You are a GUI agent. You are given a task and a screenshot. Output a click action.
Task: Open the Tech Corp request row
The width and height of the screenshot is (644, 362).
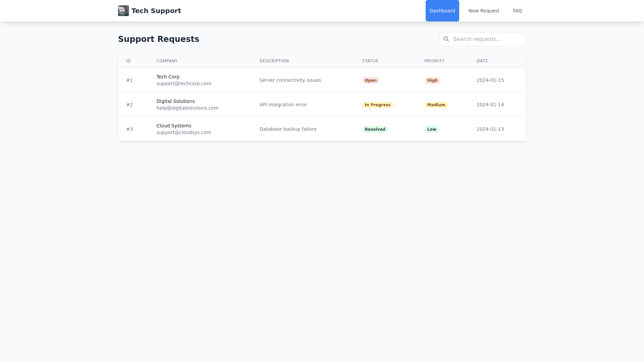coord(168,77)
